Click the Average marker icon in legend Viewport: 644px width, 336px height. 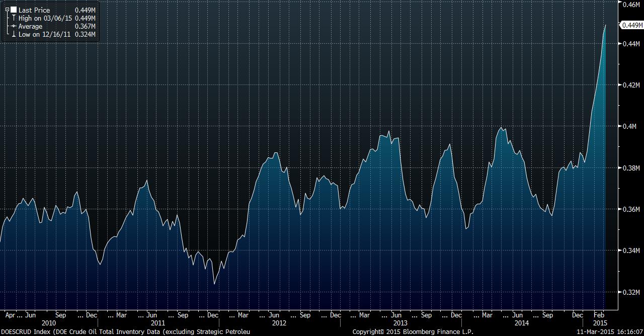tap(13, 26)
